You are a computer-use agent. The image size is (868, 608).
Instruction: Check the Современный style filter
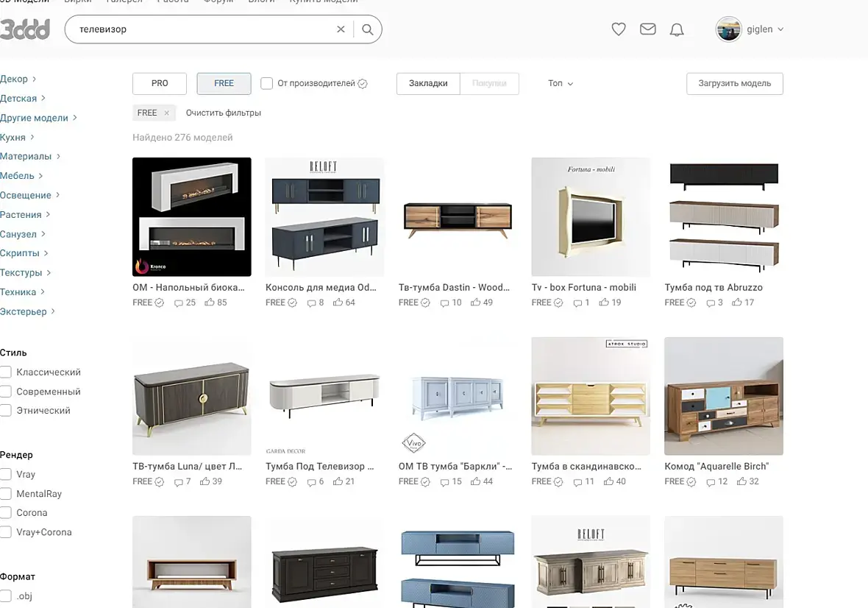[6, 392]
